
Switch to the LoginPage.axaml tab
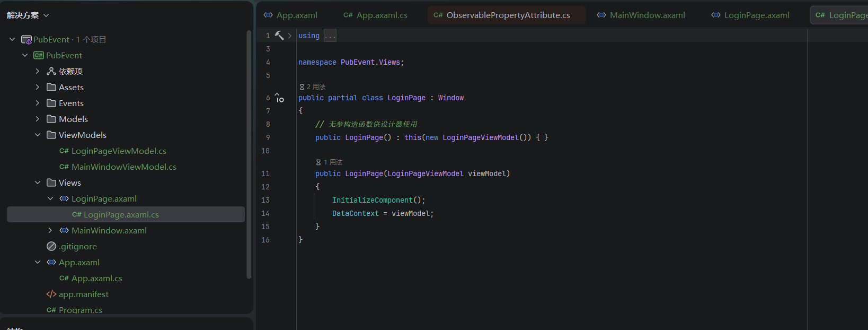(750, 15)
